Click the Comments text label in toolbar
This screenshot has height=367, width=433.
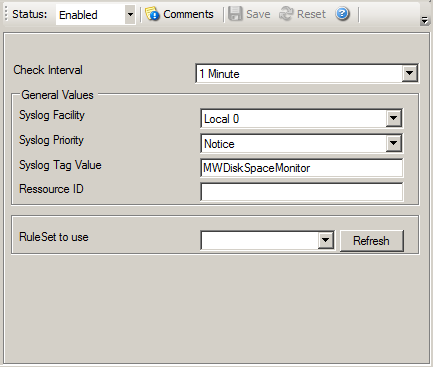(x=188, y=14)
